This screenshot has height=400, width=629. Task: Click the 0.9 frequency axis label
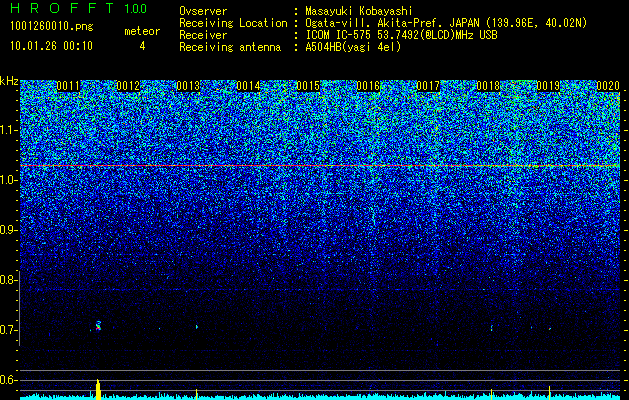[x=8, y=230]
